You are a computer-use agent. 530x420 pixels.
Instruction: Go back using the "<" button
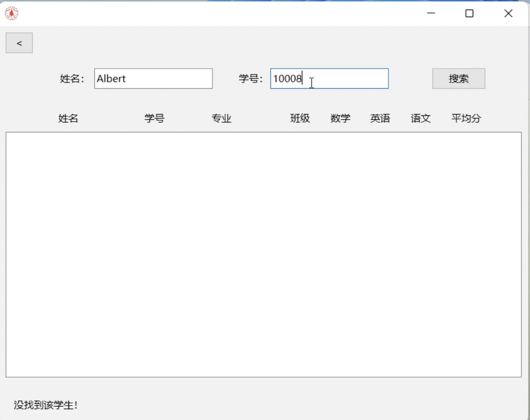(x=19, y=43)
